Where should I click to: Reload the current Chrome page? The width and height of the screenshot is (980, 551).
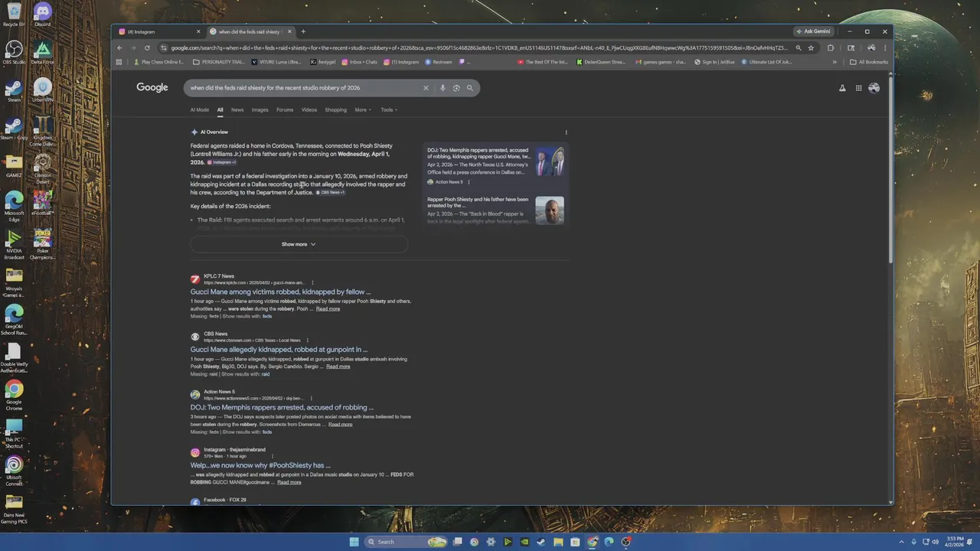click(147, 47)
